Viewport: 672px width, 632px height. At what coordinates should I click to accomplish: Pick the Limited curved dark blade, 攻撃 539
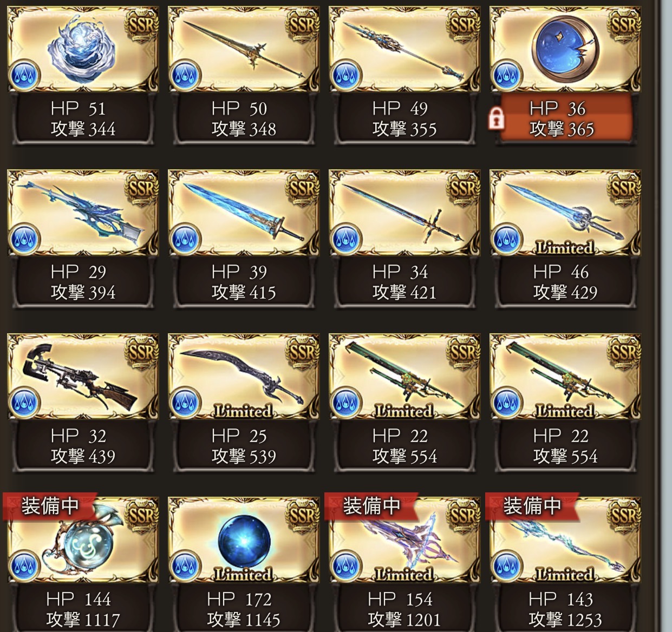click(x=244, y=403)
